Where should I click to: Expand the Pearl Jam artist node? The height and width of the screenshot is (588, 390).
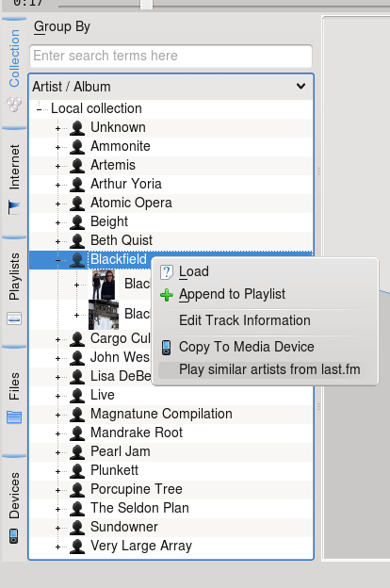point(57,452)
